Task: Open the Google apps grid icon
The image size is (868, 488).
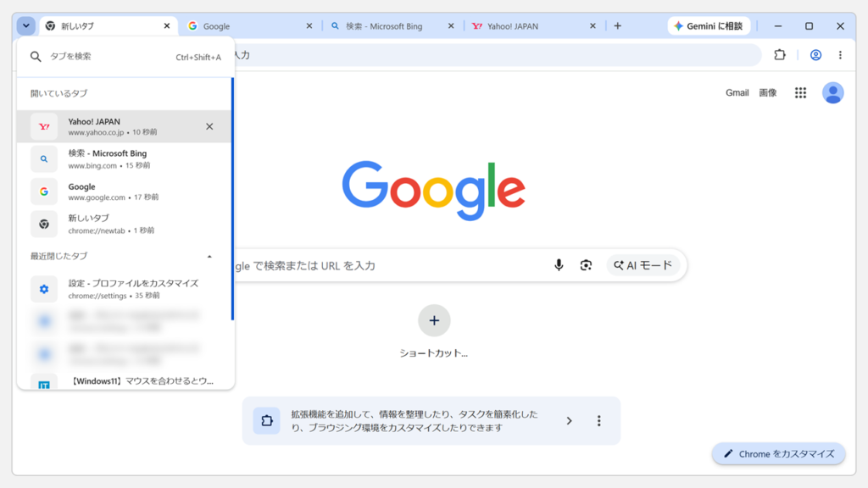Action: (x=800, y=93)
